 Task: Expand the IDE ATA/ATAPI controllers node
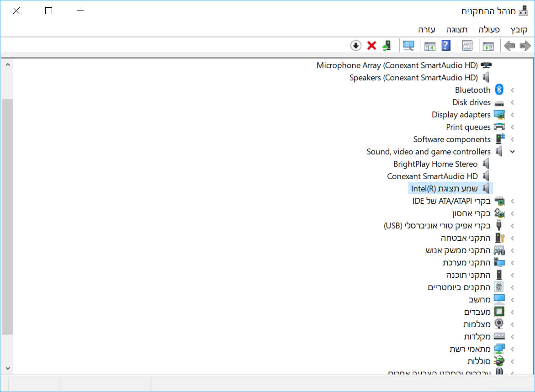tap(512, 201)
